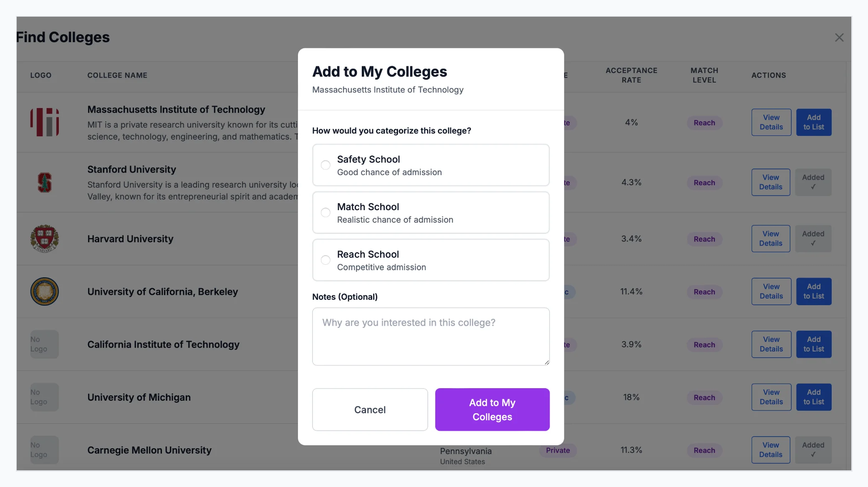
Task: Click the No Logo placeholder for Caltech
Action: coord(44,344)
